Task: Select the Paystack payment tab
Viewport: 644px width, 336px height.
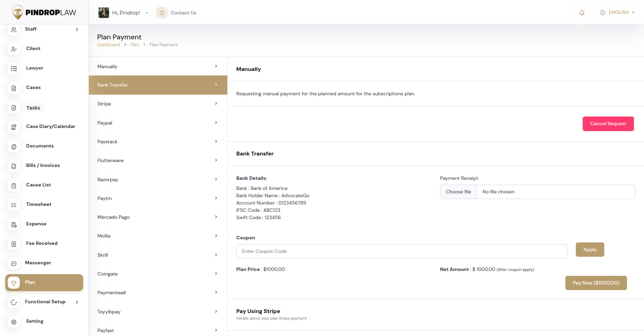Action: [158, 142]
